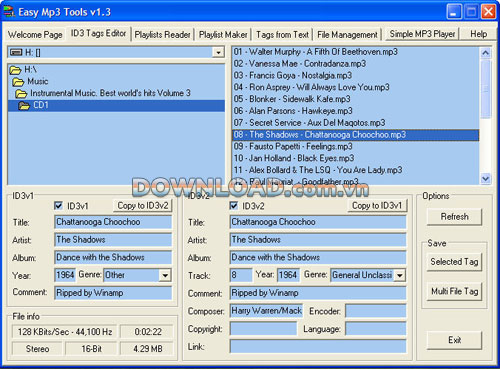Select '09 - Fausto Papetti - Feelings.mp3'

click(356, 147)
